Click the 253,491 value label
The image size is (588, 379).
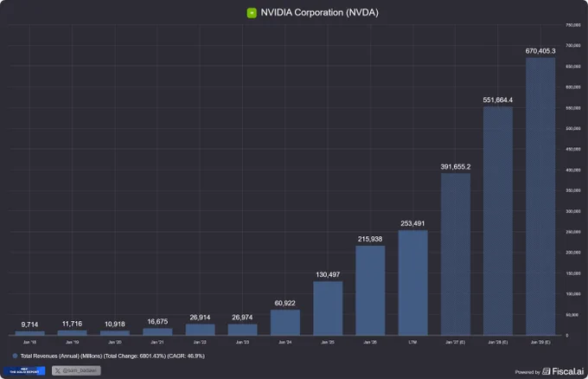412,223
